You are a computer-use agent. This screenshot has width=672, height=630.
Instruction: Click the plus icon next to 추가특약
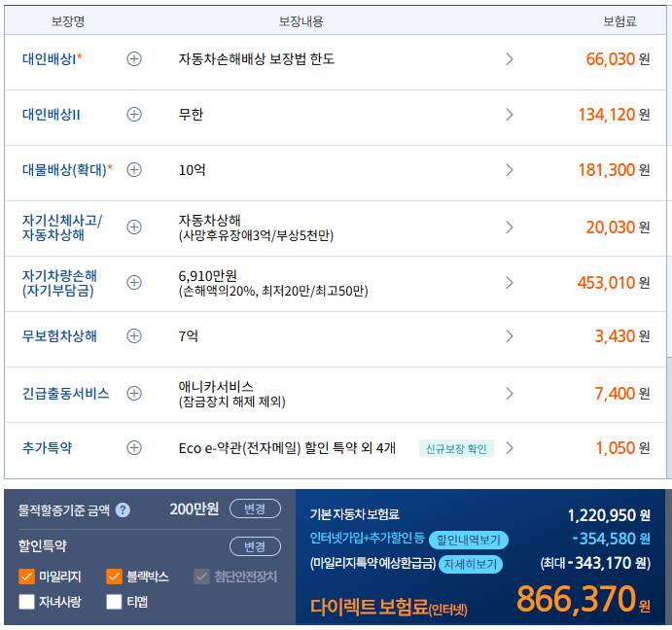click(134, 448)
